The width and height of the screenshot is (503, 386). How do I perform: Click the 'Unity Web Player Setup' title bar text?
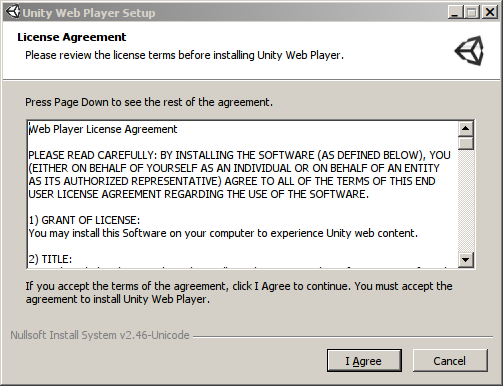click(89, 13)
